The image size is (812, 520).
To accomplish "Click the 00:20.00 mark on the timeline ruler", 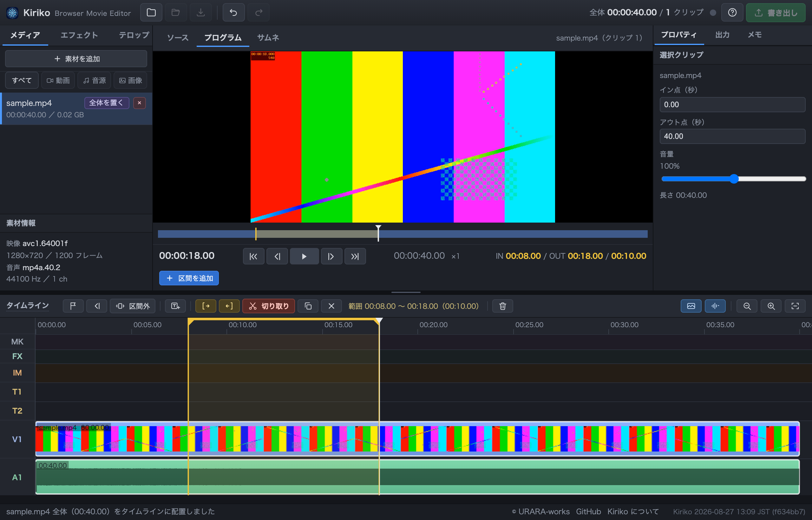I will click(x=433, y=325).
